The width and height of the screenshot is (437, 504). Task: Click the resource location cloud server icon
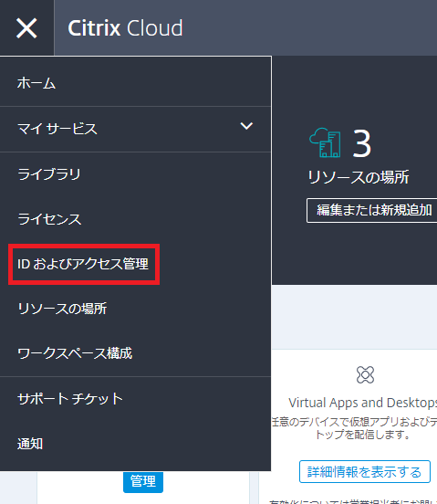click(x=325, y=142)
